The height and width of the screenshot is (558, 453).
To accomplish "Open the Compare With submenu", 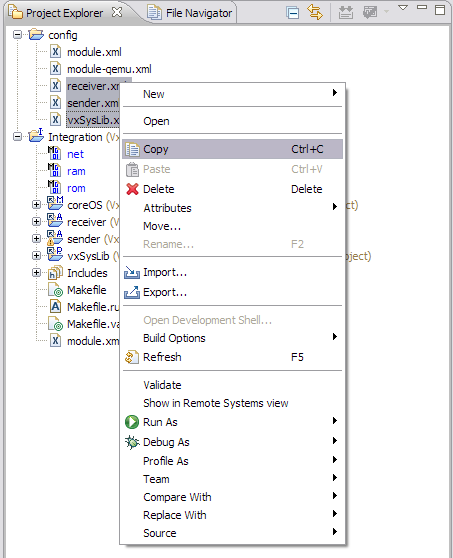I will 232,497.
